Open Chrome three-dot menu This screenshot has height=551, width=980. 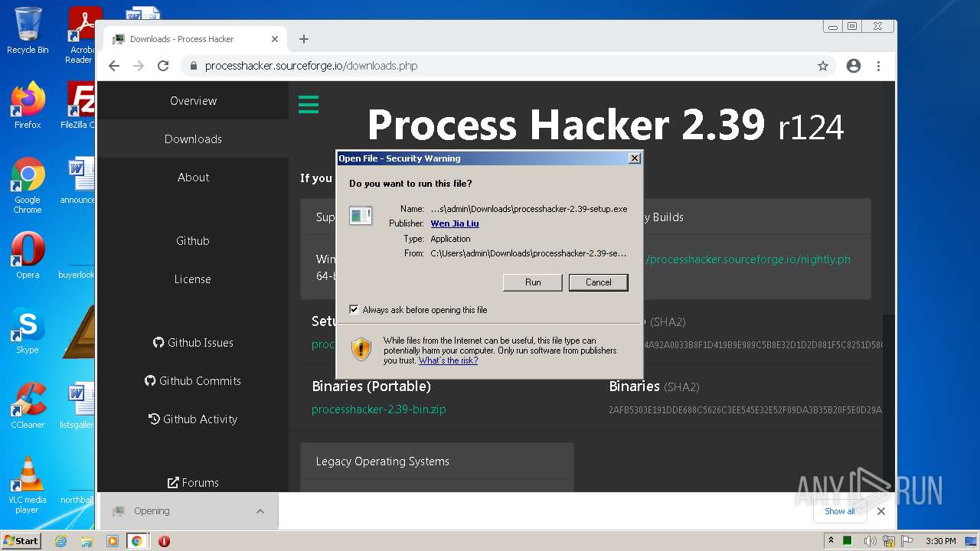878,66
